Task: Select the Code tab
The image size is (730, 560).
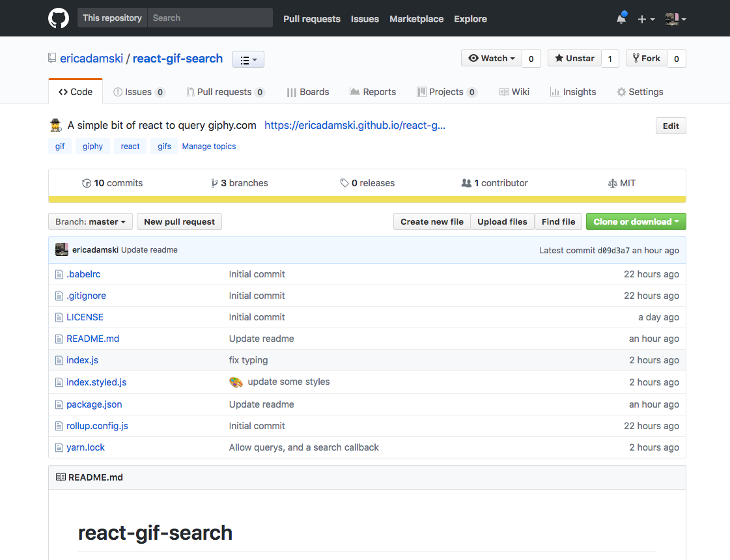Action: point(76,92)
